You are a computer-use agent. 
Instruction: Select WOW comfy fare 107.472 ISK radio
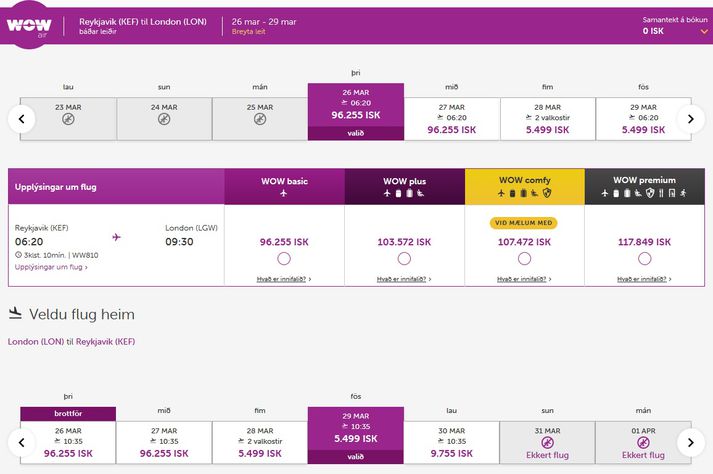[524, 259]
